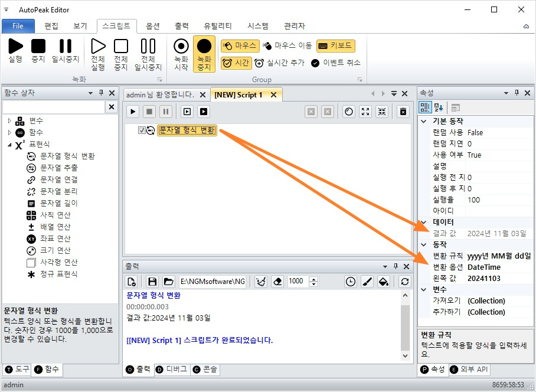Open the File menu
Viewport: 536px width, 392px height.
[x=18, y=26]
